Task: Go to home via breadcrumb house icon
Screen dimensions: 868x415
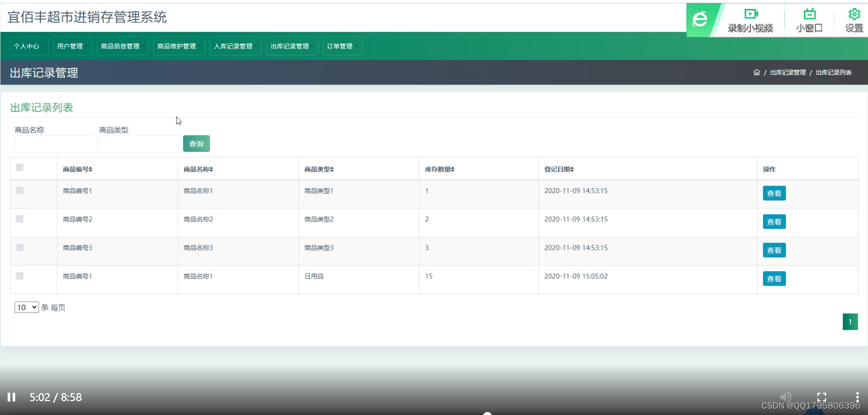Action: 757,73
